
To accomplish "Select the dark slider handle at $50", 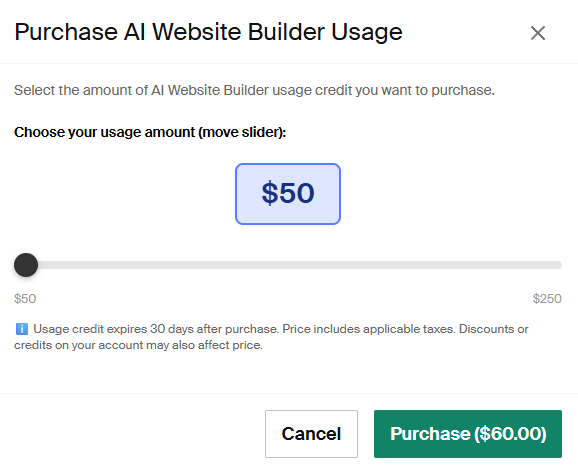I will click(26, 265).
